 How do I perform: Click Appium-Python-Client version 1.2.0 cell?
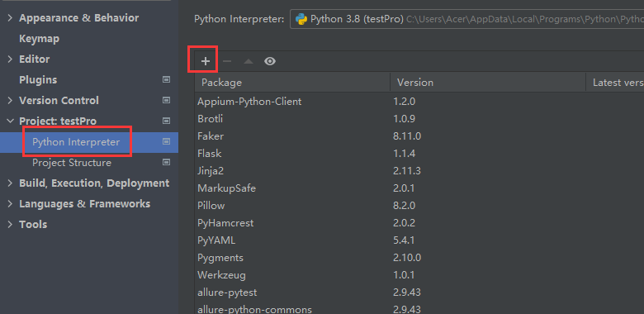pyautogui.click(x=404, y=101)
